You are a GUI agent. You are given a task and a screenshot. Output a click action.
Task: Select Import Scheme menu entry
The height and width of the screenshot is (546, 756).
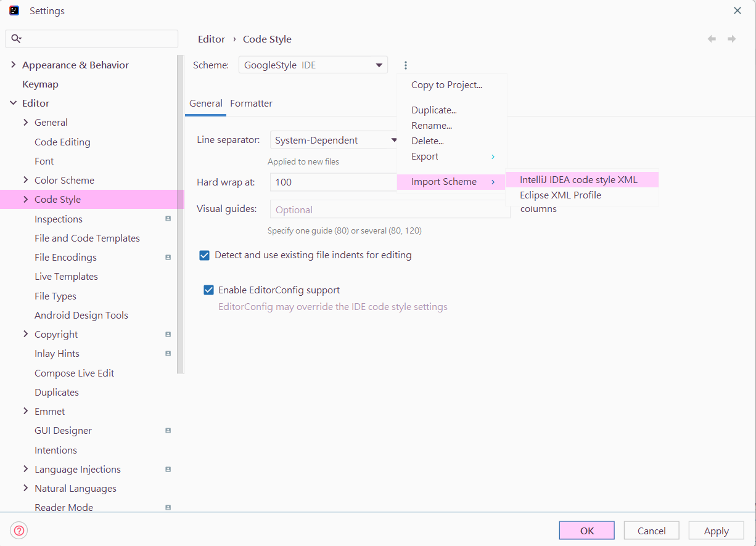(x=451, y=182)
